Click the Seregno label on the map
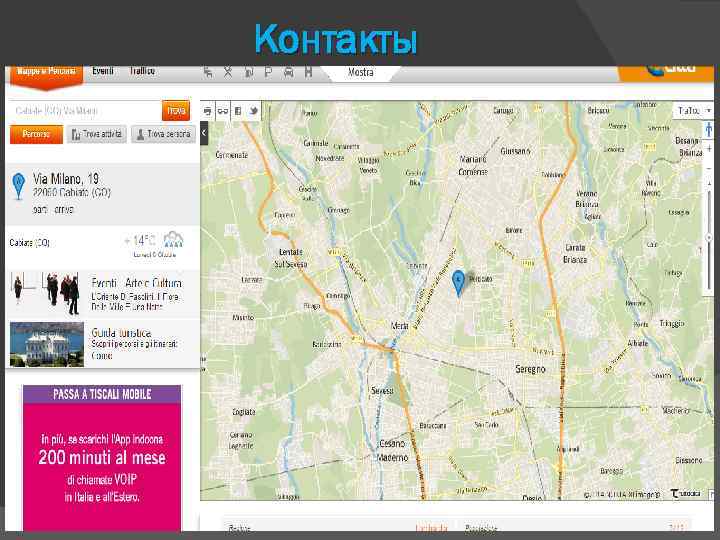The image size is (720, 540). point(530,369)
